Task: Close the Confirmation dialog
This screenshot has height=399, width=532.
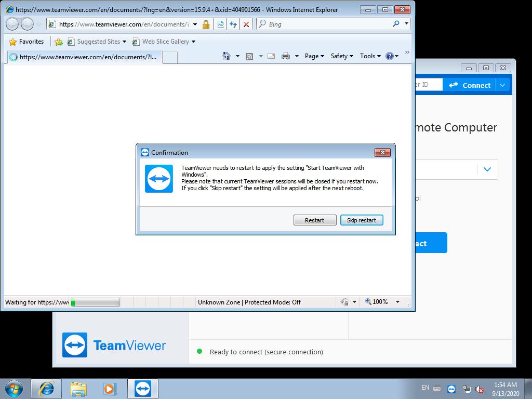Action: pyautogui.click(x=382, y=153)
